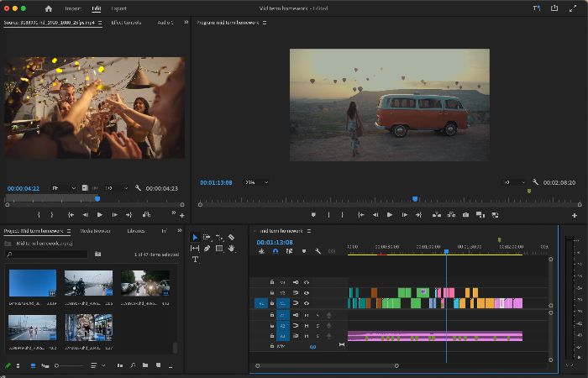The height and width of the screenshot is (378, 588).
Task: Select the Ripple Edit tool
Action: coord(219,238)
